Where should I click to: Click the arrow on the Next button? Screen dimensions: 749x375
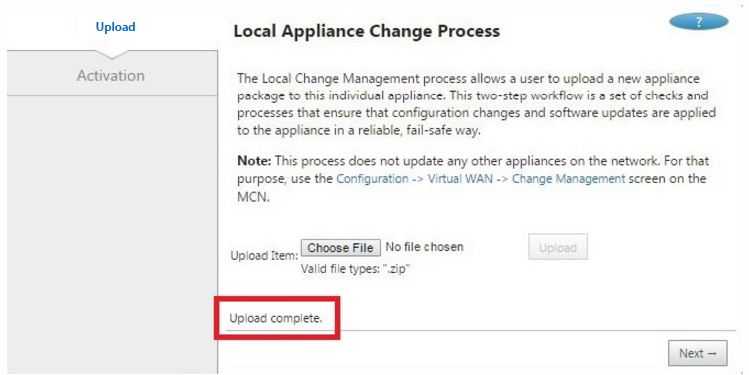click(x=712, y=354)
